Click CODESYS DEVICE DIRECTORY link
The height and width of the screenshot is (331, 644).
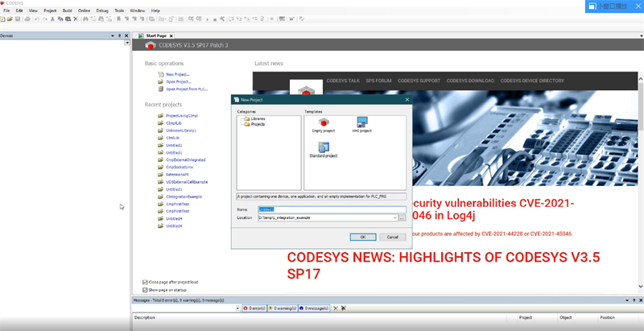click(532, 81)
